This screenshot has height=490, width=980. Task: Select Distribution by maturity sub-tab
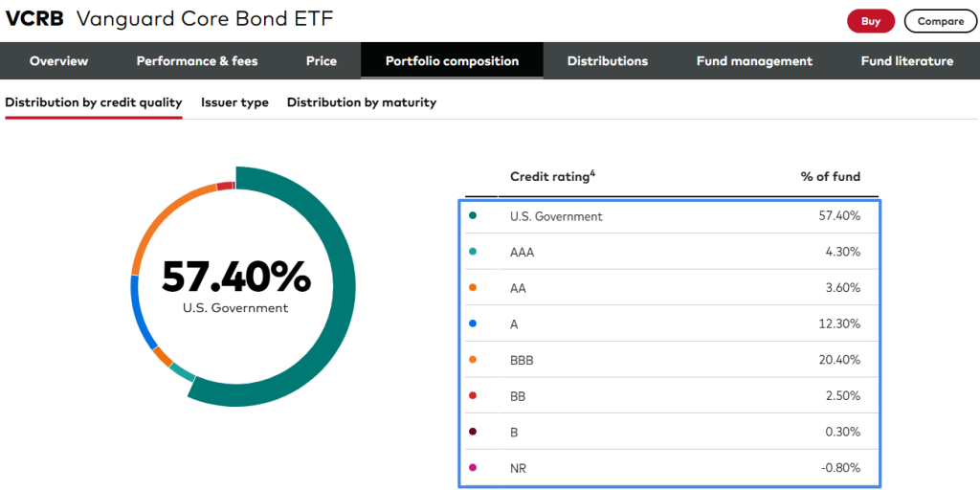click(361, 102)
